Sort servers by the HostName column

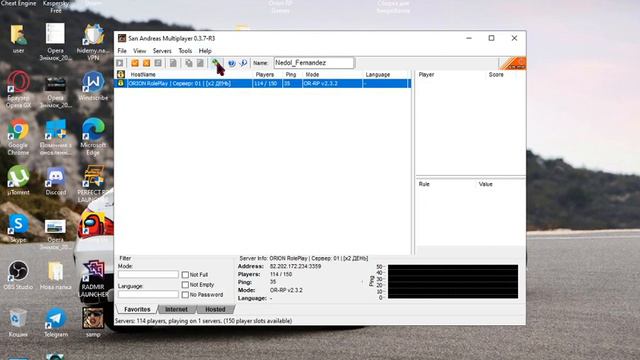[189, 75]
